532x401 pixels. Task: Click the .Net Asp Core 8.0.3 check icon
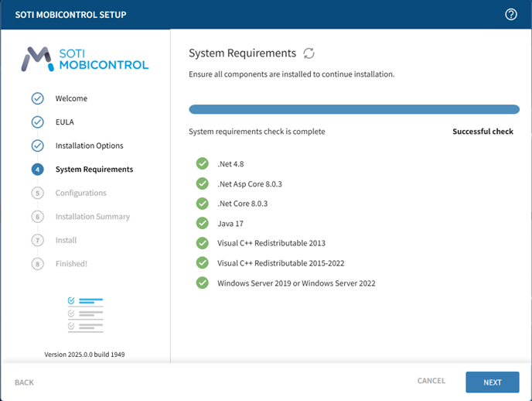pos(203,183)
